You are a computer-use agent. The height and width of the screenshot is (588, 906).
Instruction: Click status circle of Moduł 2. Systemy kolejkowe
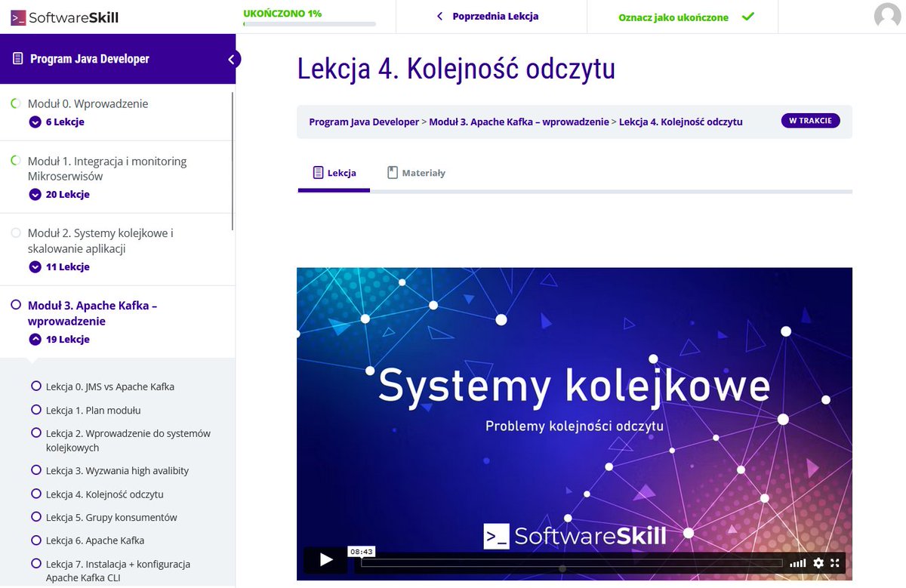point(16,233)
